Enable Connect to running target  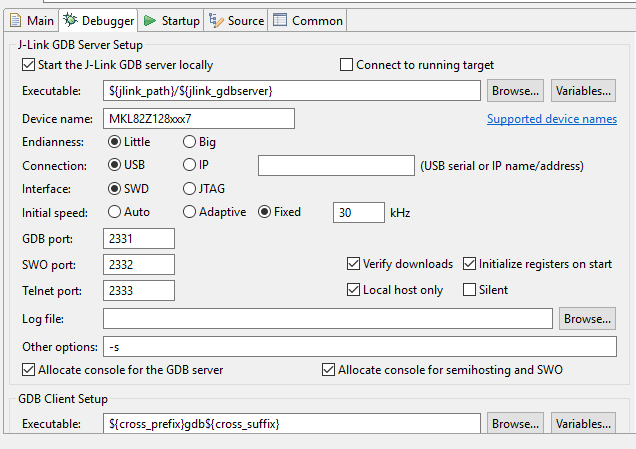pyautogui.click(x=347, y=65)
